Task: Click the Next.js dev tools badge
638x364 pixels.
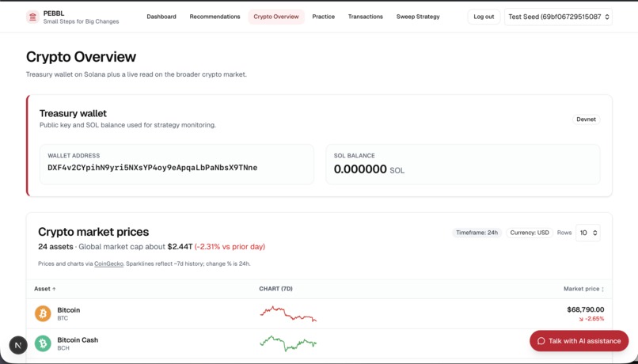Action: coord(18,345)
